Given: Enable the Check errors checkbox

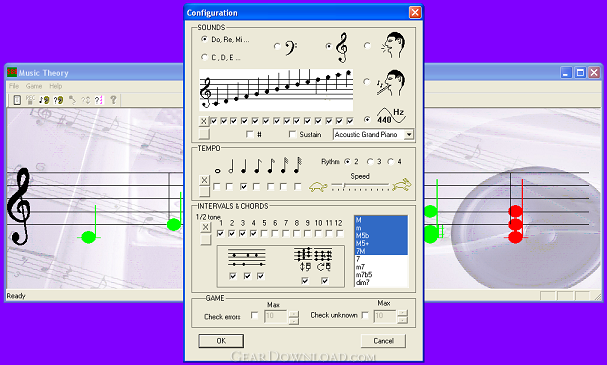Looking at the screenshot, I should pyautogui.click(x=254, y=315).
